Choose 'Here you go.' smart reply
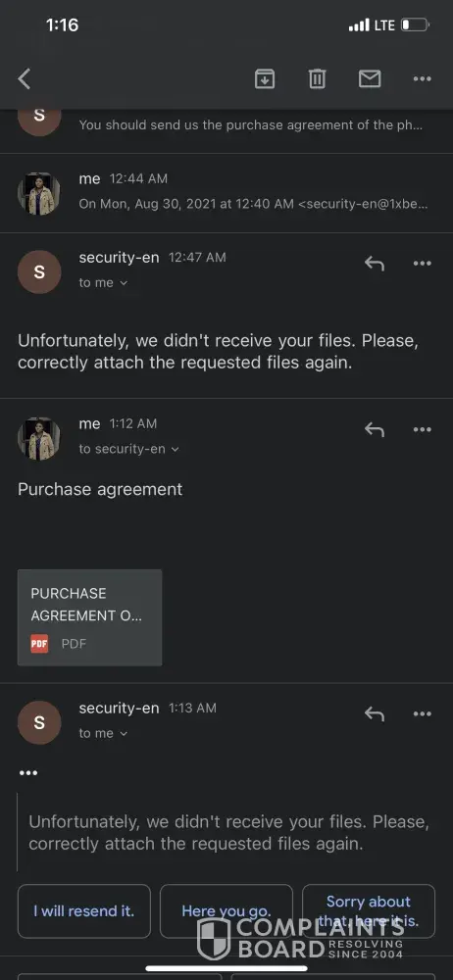The image size is (453, 980). (x=226, y=911)
